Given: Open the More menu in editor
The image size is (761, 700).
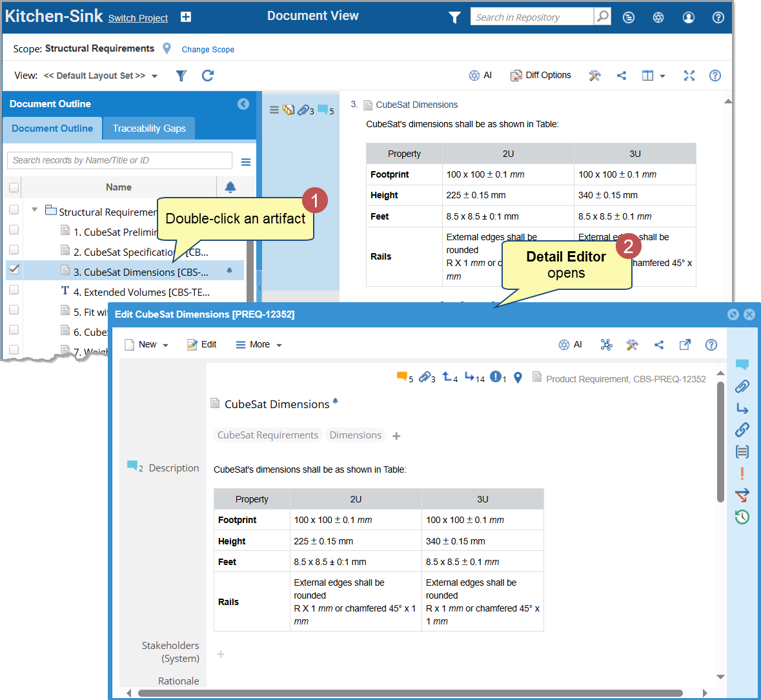Looking at the screenshot, I should coord(259,345).
